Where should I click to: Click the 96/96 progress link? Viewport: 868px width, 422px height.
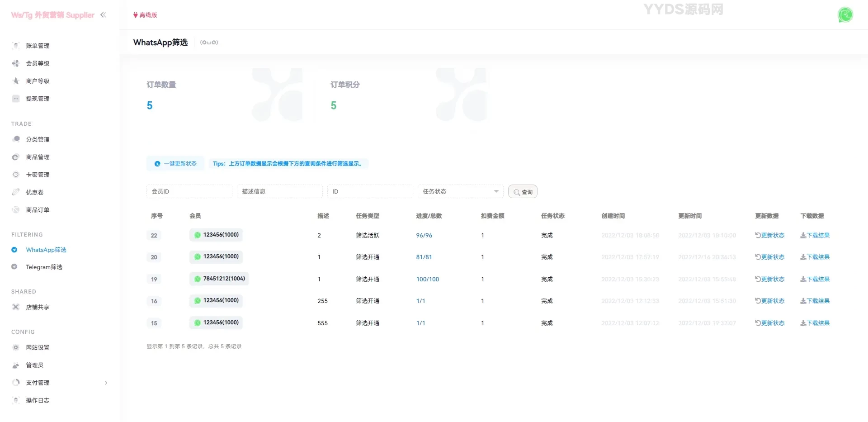point(424,235)
